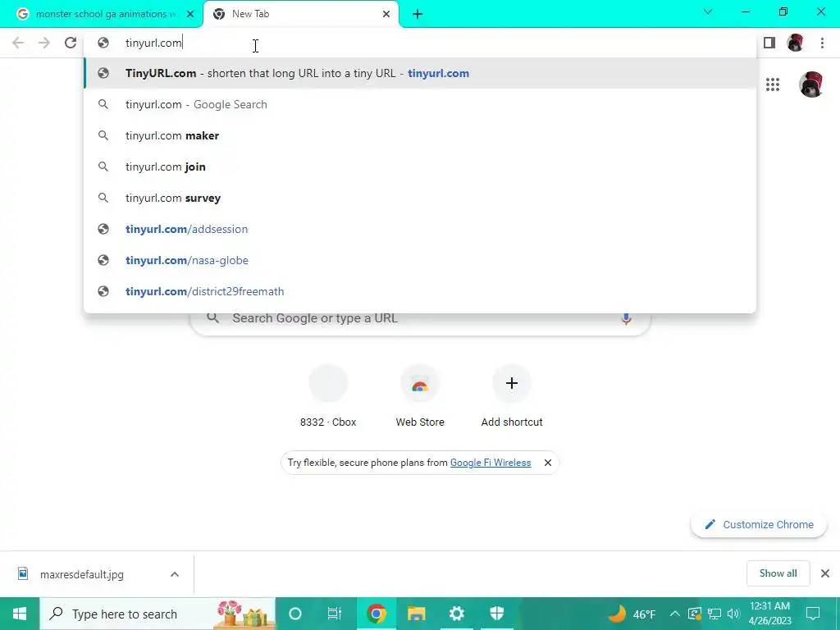This screenshot has height=630, width=840.
Task: Click the network icon in system tray
Action: coord(714,614)
